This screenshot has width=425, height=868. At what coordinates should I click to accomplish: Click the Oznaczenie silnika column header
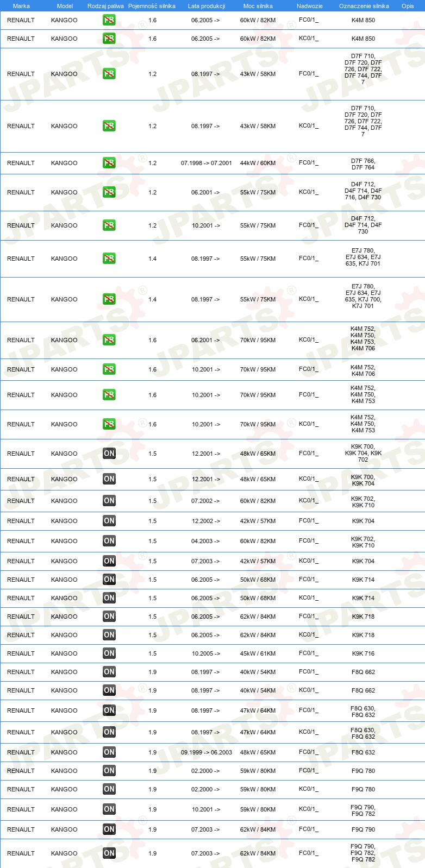[x=364, y=6]
